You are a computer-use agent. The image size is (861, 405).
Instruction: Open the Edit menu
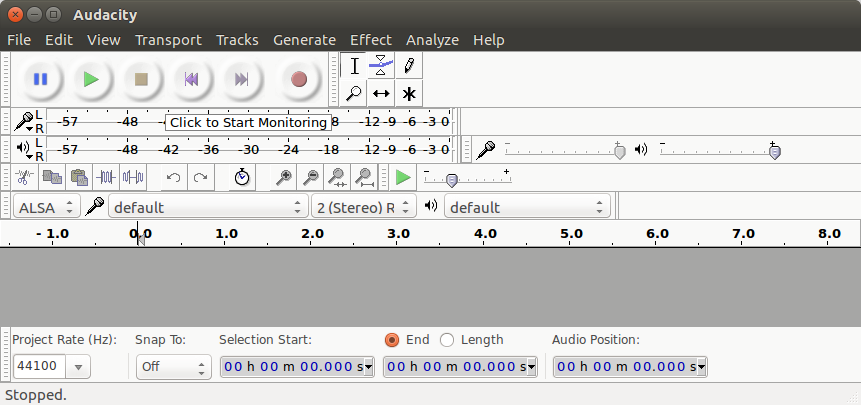tap(59, 40)
